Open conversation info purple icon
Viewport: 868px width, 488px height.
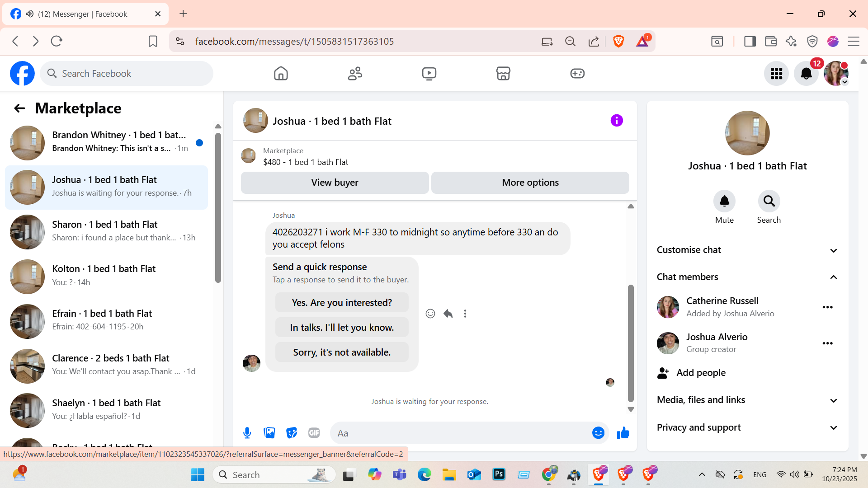617,121
